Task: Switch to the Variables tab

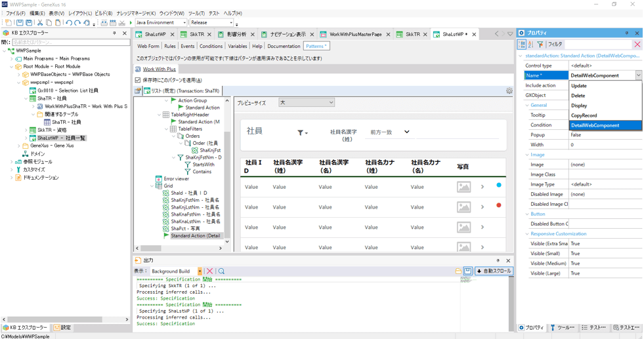Action: [238, 47]
